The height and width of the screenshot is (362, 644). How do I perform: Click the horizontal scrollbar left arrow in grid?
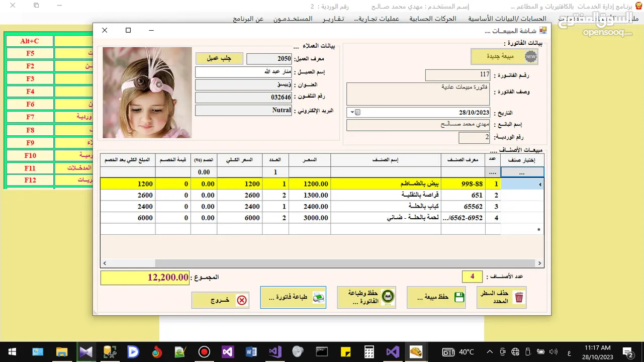(105, 263)
